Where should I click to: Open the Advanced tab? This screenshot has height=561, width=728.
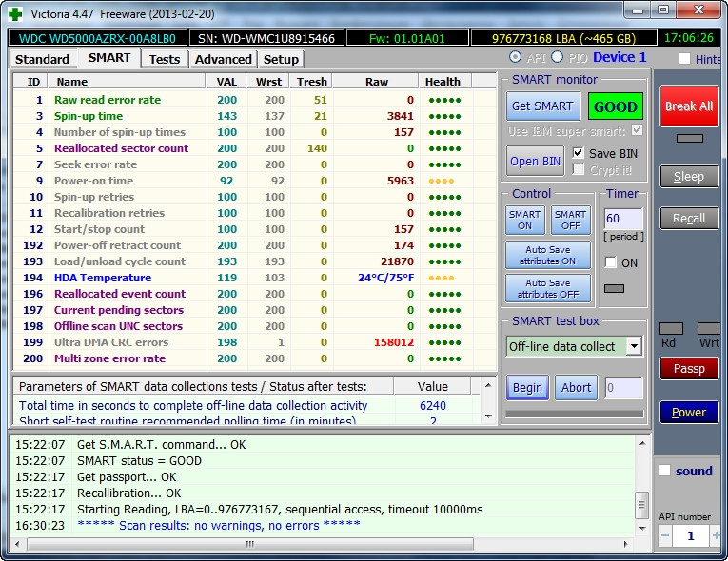click(223, 59)
